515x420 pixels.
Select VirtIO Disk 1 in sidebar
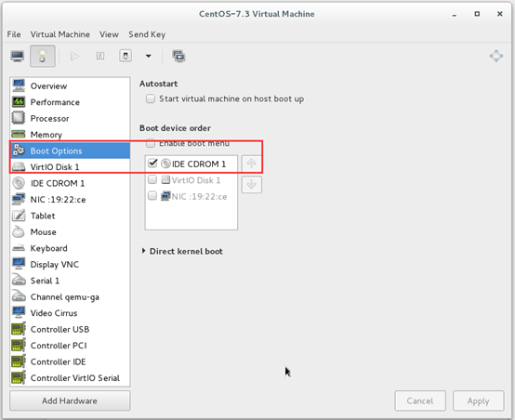(70, 167)
